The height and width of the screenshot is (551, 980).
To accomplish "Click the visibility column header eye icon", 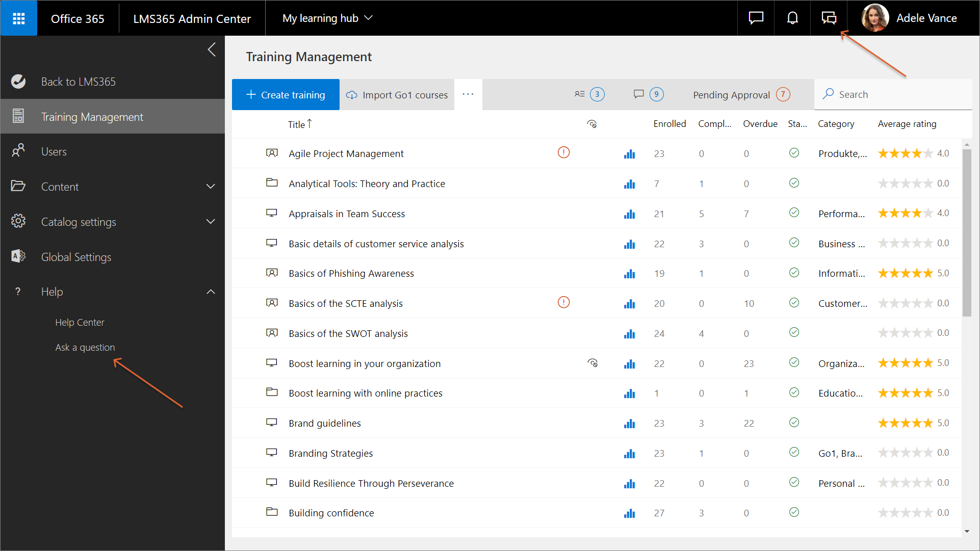I will (591, 124).
